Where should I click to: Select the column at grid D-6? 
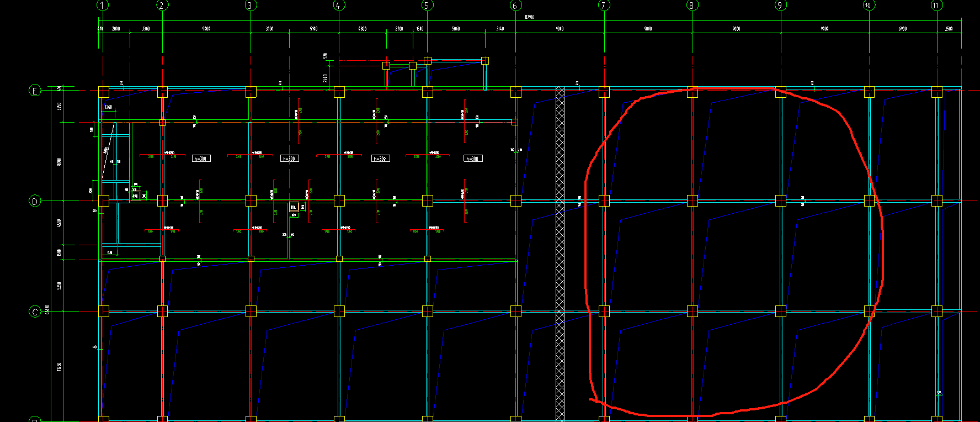point(515,201)
